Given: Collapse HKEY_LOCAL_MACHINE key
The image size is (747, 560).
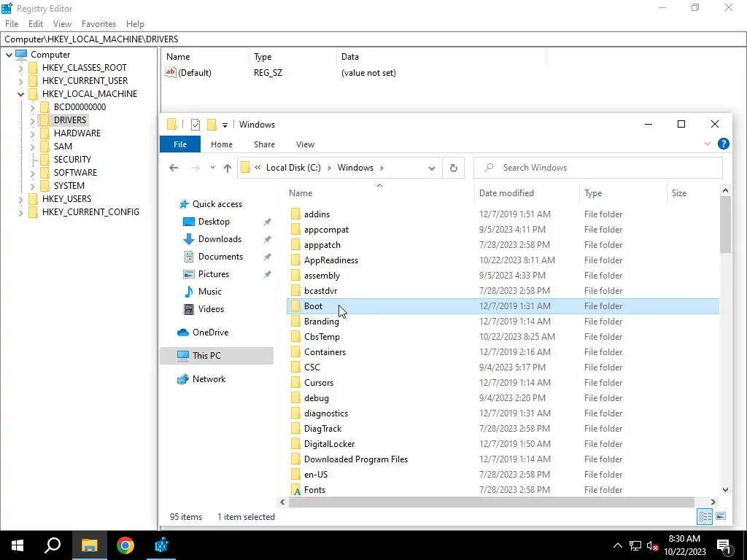Looking at the screenshot, I should pos(20,94).
